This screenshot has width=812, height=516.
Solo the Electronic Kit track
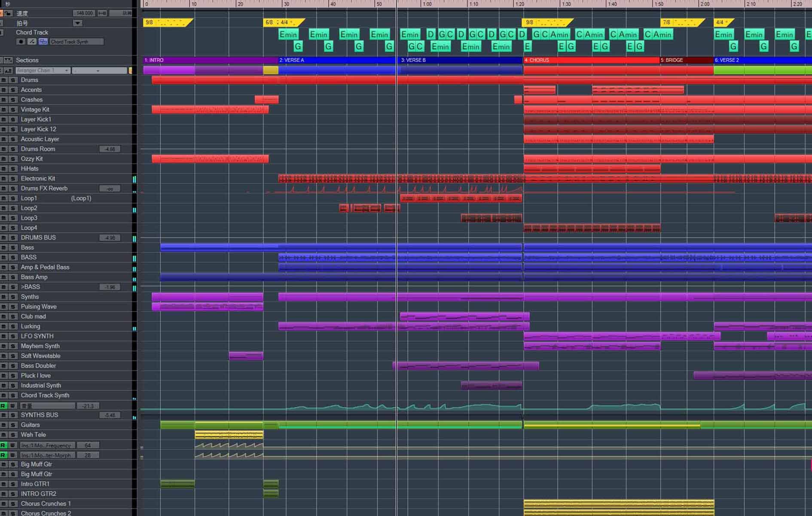click(x=12, y=178)
